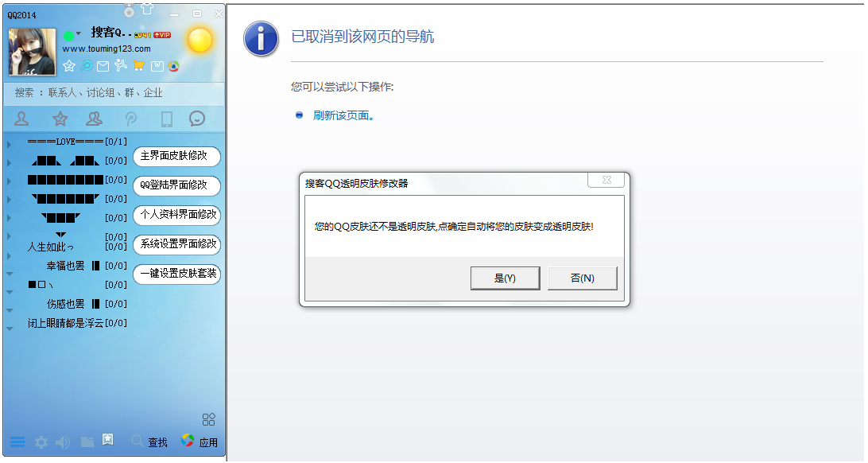Switch to the Weibo tab
The width and height of the screenshot is (868, 463).
click(131, 119)
